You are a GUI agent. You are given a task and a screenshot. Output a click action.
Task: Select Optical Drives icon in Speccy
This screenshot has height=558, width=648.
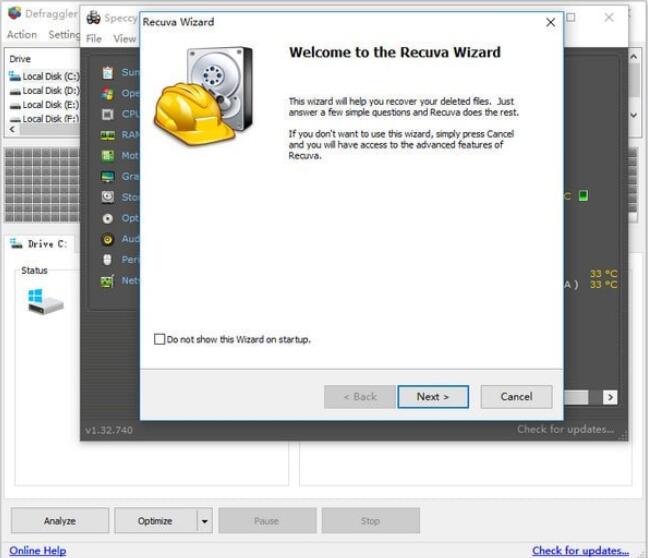[107, 218]
